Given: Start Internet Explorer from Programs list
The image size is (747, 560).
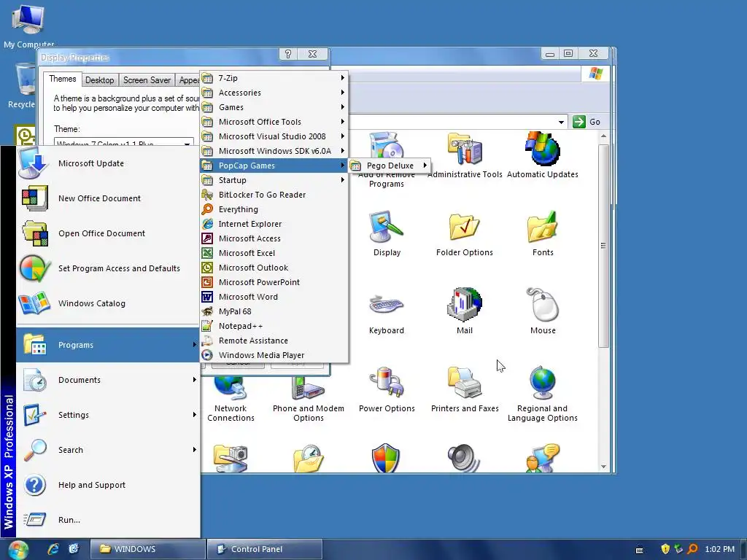Looking at the screenshot, I should coord(274,224).
